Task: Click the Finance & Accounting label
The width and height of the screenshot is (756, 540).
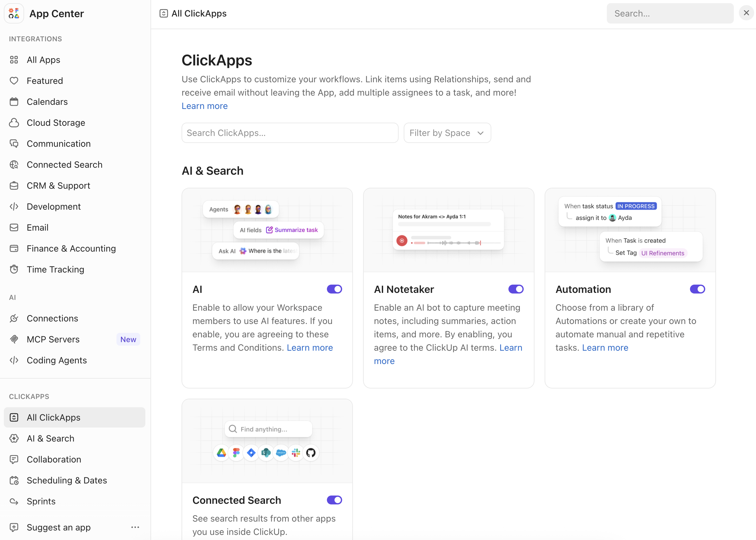Action: [x=71, y=248]
